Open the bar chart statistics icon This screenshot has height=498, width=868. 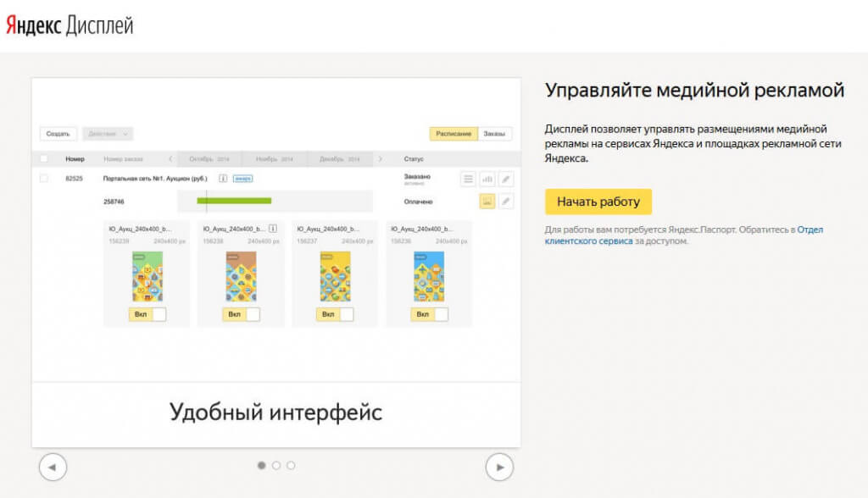[487, 179]
